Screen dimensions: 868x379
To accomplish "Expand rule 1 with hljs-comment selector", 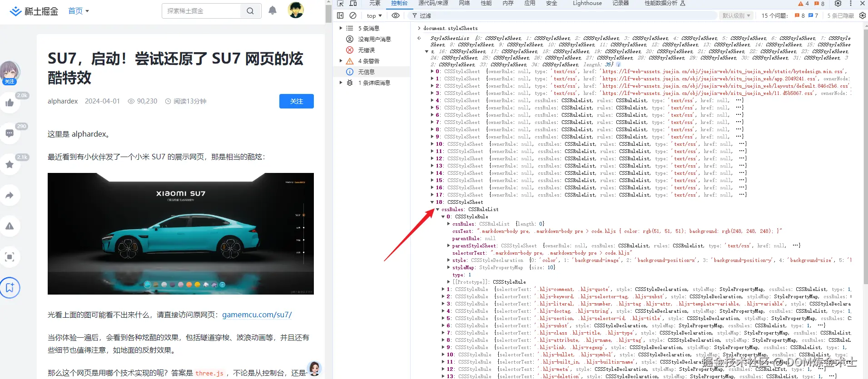I will (x=443, y=289).
